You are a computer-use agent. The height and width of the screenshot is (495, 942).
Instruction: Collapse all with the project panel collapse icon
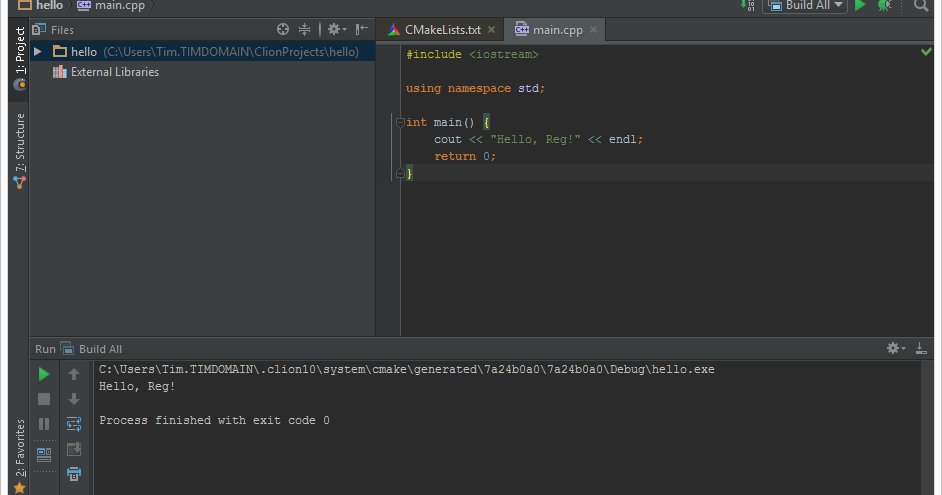coord(305,29)
